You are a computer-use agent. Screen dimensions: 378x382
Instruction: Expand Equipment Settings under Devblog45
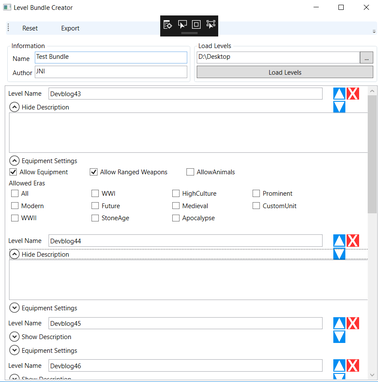14,350
